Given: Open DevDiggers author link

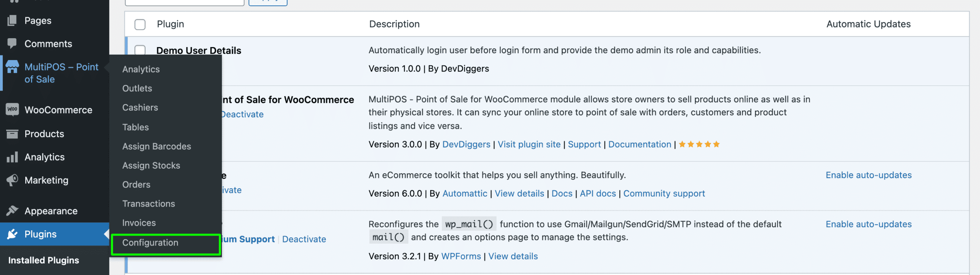Looking at the screenshot, I should [466, 144].
